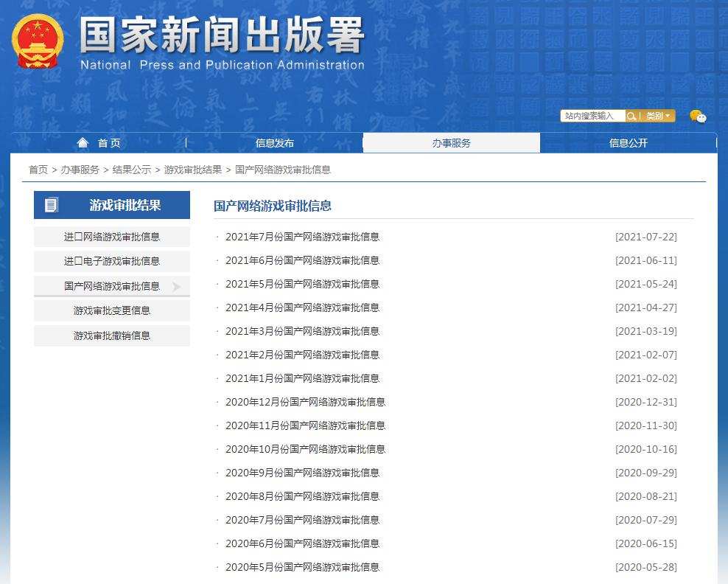Image resolution: width=728 pixels, height=584 pixels.
Task: Click National Press and Publication Administration text
Action: 223,65
